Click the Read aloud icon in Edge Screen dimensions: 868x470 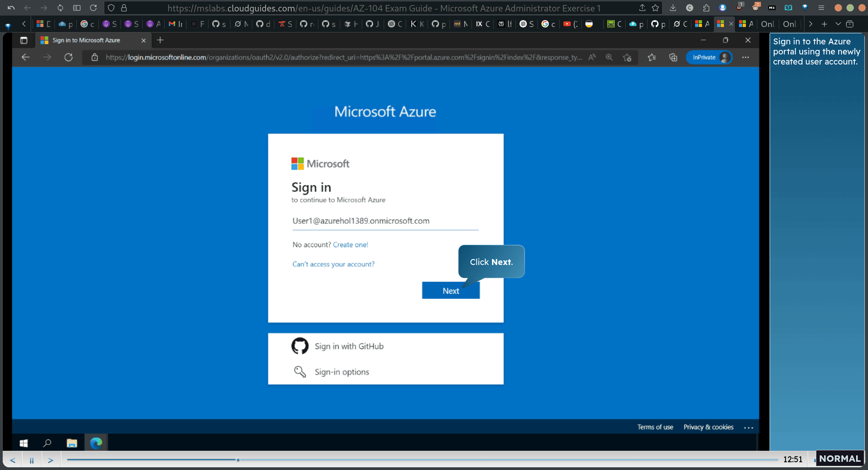[x=592, y=57]
